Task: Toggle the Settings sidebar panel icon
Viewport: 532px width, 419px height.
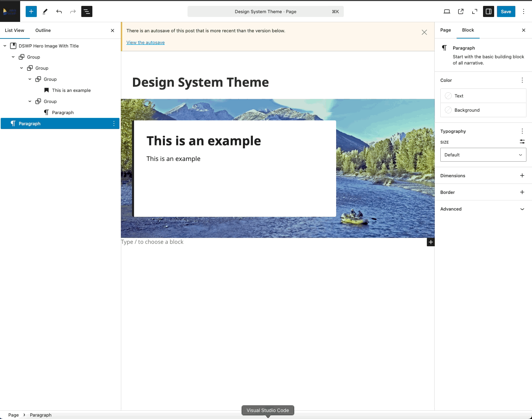Action: [x=489, y=11]
